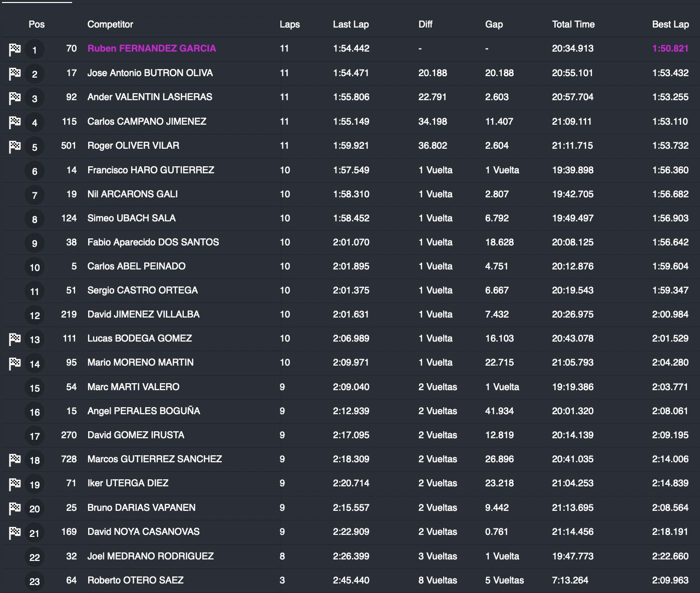Click the highlighted 1:50.821 best lap time
Viewport: 700px width, 593px height.
click(x=670, y=49)
